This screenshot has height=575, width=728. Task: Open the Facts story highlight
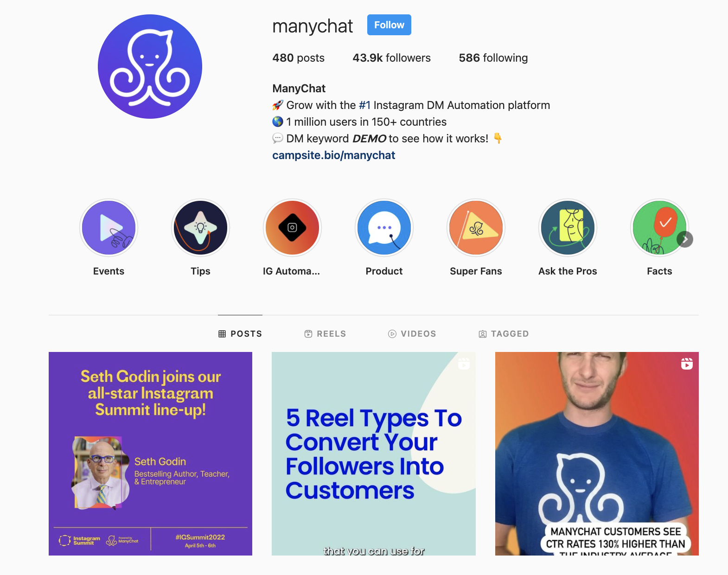pyautogui.click(x=659, y=228)
